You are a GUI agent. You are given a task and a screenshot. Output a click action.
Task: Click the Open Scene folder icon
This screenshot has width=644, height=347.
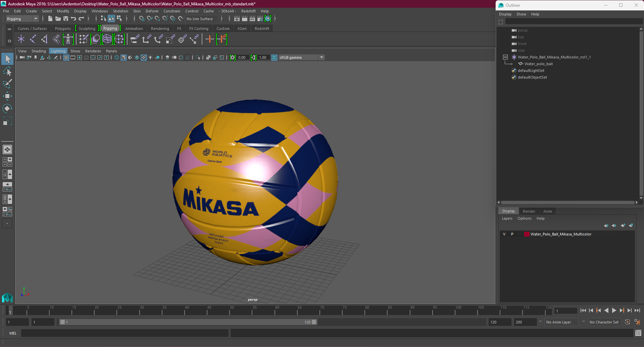click(x=58, y=19)
